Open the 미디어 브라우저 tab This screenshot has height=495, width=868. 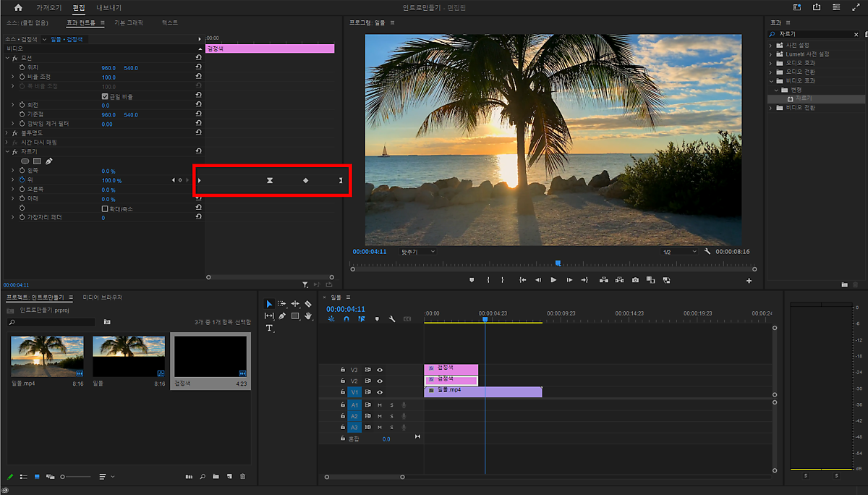103,297
